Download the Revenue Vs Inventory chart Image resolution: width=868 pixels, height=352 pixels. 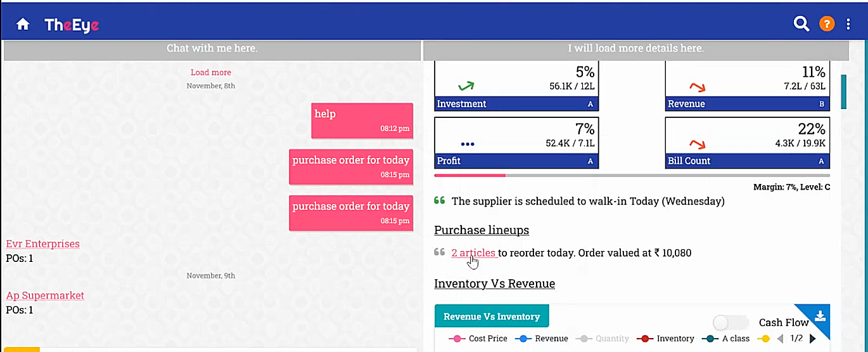(820, 315)
